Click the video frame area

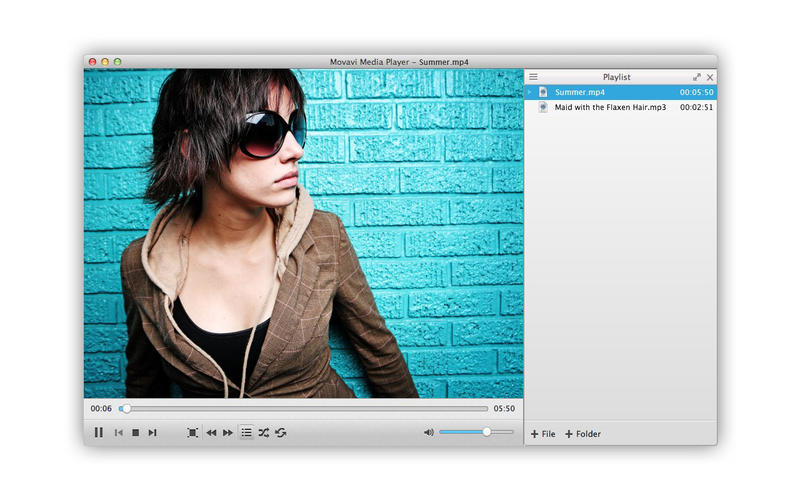click(x=304, y=233)
